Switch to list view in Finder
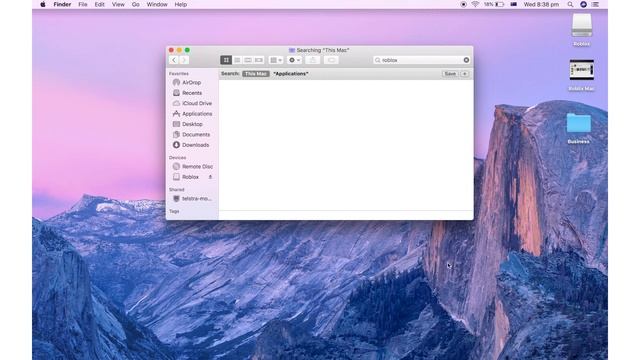Viewport: 640px width, 360px height. click(x=237, y=60)
